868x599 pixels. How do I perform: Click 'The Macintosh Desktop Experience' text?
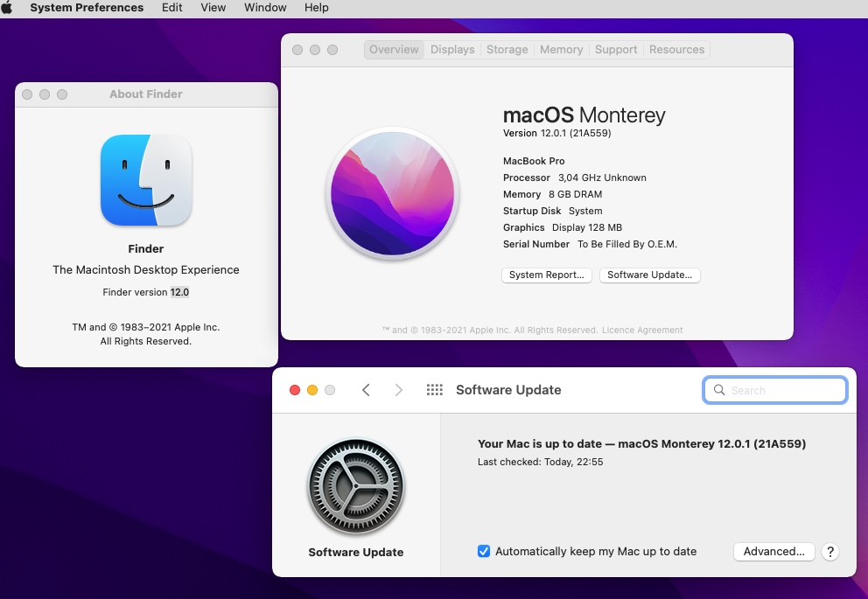146,270
